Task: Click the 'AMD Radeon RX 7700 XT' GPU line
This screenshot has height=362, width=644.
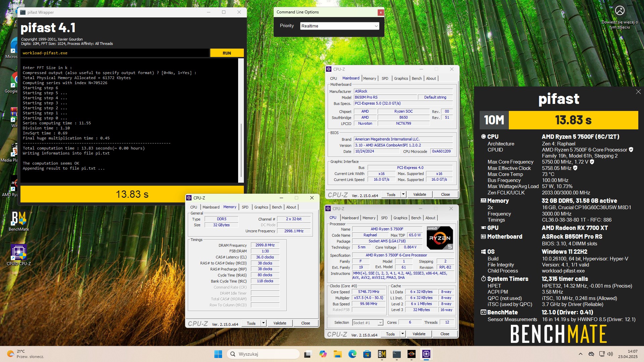Action: tap(575, 228)
